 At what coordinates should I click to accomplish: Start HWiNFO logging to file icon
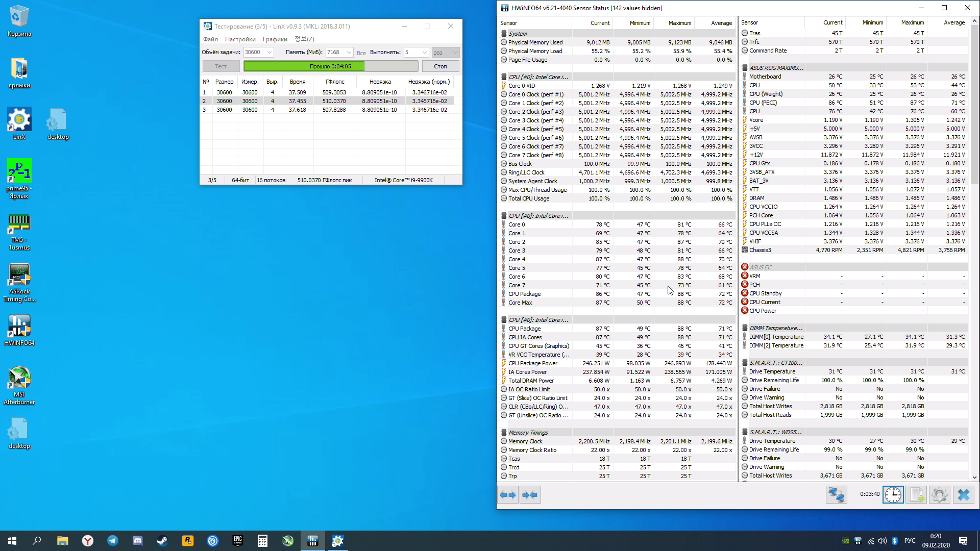pos(916,495)
